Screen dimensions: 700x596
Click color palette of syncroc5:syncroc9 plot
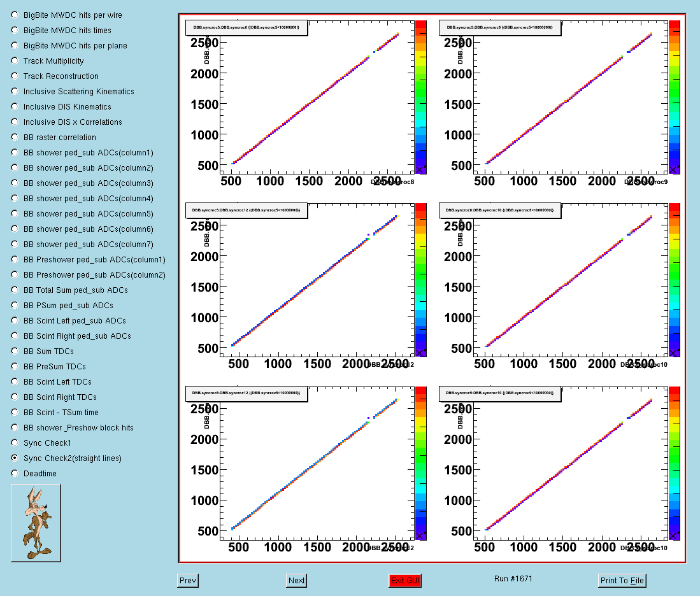pyautogui.click(x=674, y=97)
